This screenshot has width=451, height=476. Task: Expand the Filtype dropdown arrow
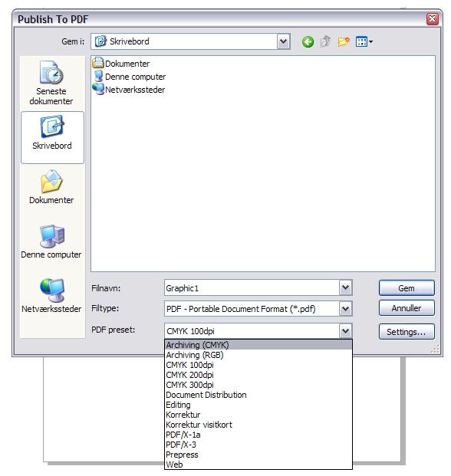point(345,309)
